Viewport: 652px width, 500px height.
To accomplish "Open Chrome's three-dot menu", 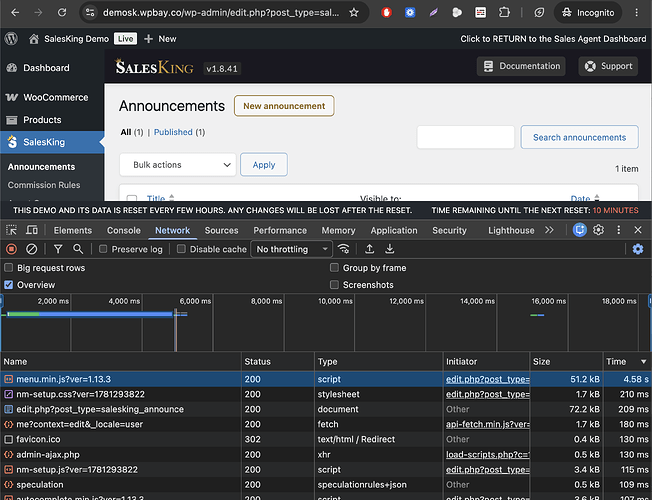I will coord(637,13).
